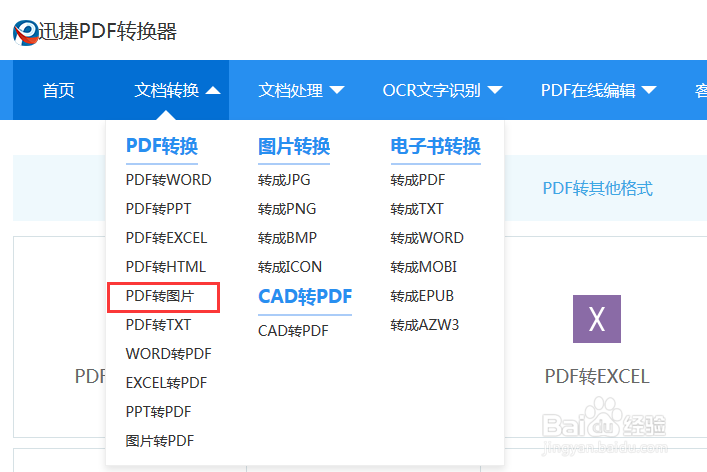Open EXCEL转PDF conversion
Image resolution: width=707 pixels, height=472 pixels.
[166, 383]
